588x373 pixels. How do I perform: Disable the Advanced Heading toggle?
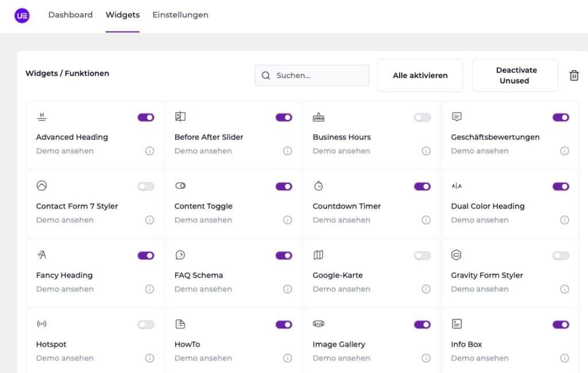point(146,117)
